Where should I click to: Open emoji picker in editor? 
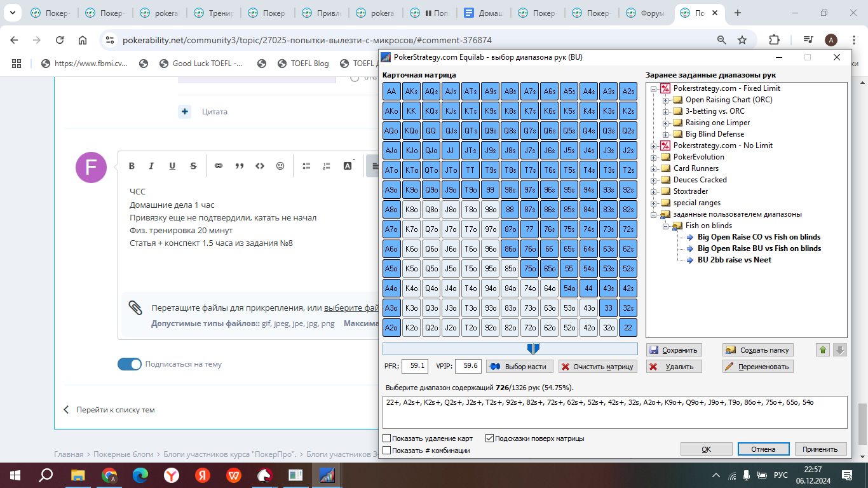[280, 166]
